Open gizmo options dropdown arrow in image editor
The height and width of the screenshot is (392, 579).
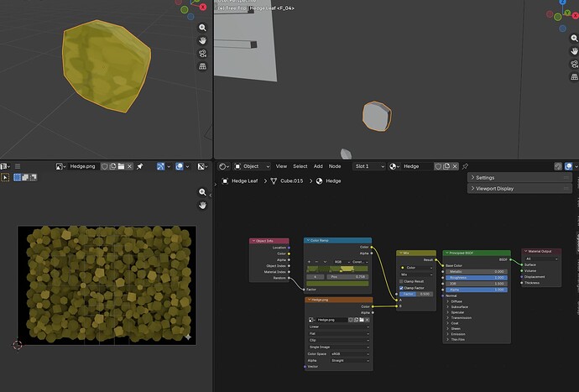click(x=169, y=167)
